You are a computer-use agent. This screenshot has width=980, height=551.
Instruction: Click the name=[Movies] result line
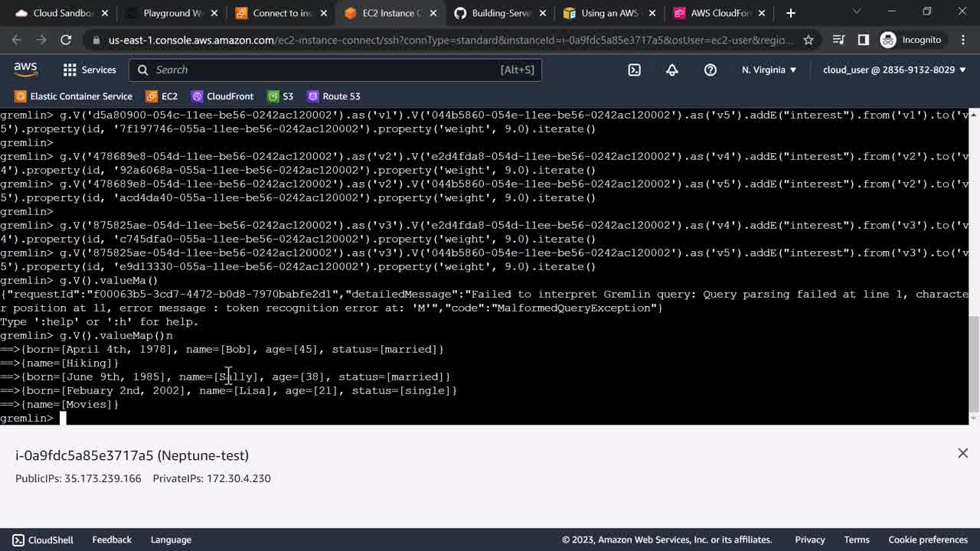(60, 404)
